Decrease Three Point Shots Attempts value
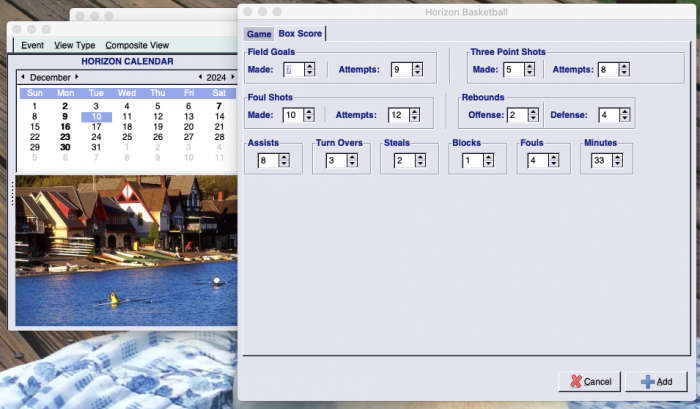The height and width of the screenshot is (409, 700). click(x=623, y=73)
